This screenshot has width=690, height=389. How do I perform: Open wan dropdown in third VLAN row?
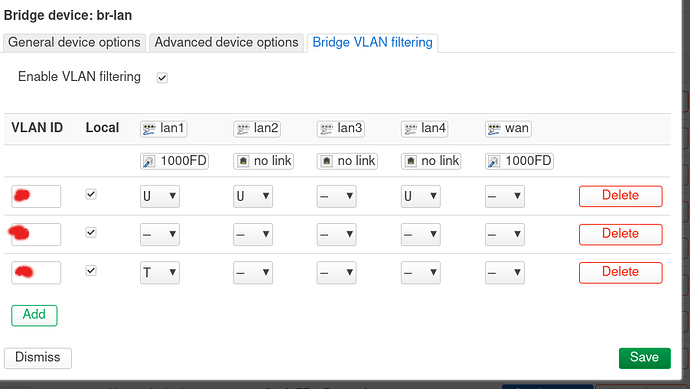pyautogui.click(x=505, y=273)
